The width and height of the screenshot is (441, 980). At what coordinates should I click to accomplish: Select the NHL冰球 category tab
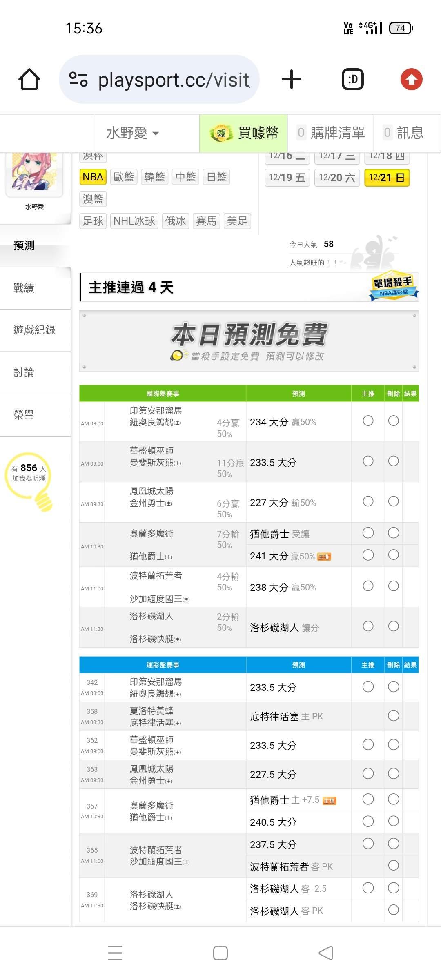coord(134,221)
